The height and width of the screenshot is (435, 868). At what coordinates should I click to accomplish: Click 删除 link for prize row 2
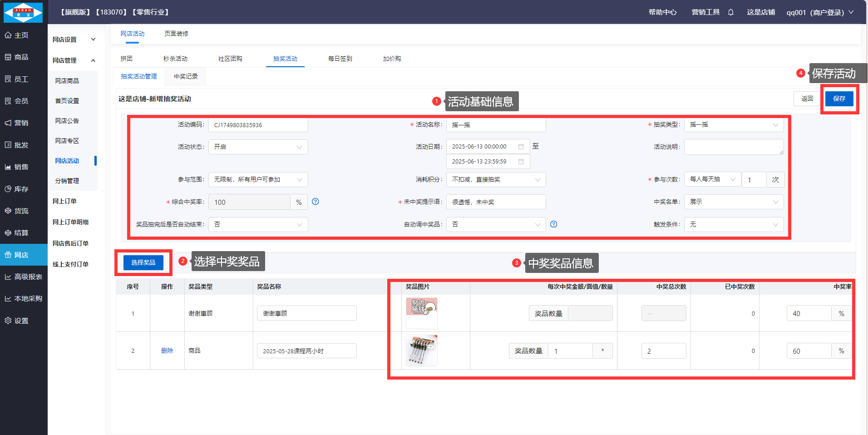pyautogui.click(x=167, y=351)
